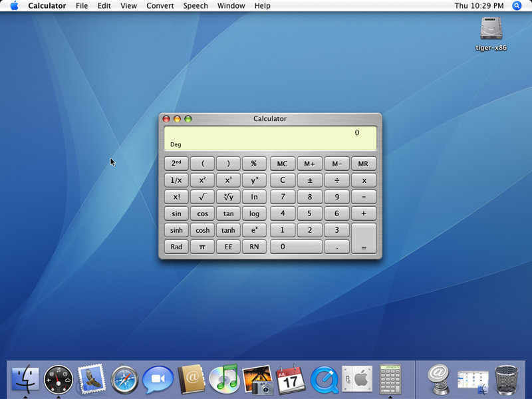
Task: Open the Apple menu
Action: [14, 6]
